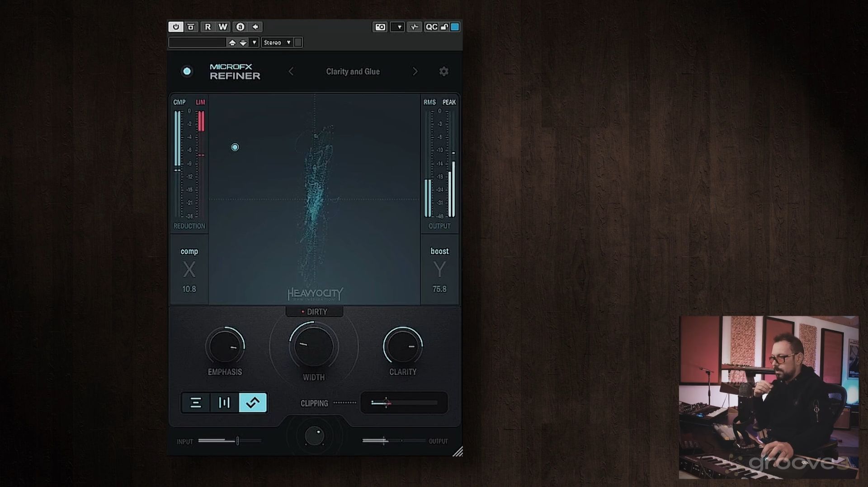Click the Emphasis knob
The height and width of the screenshot is (487, 868).
[225, 347]
